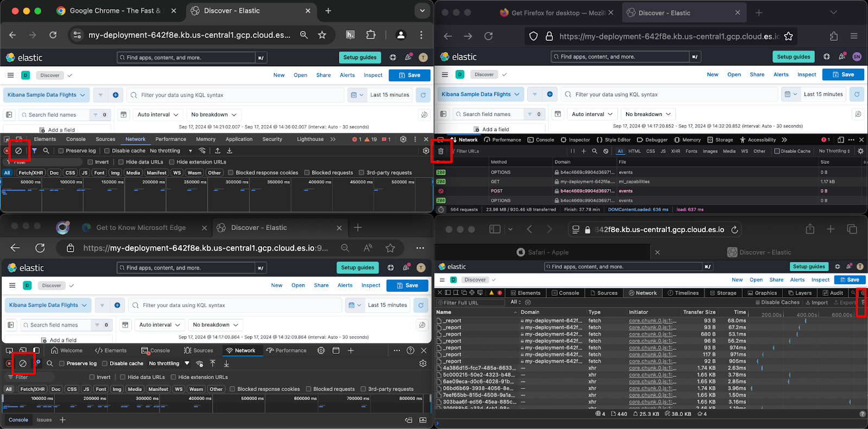This screenshot has height=429, width=868.
Task: Click Save button in Chrome Kibana
Action: coord(410,75)
